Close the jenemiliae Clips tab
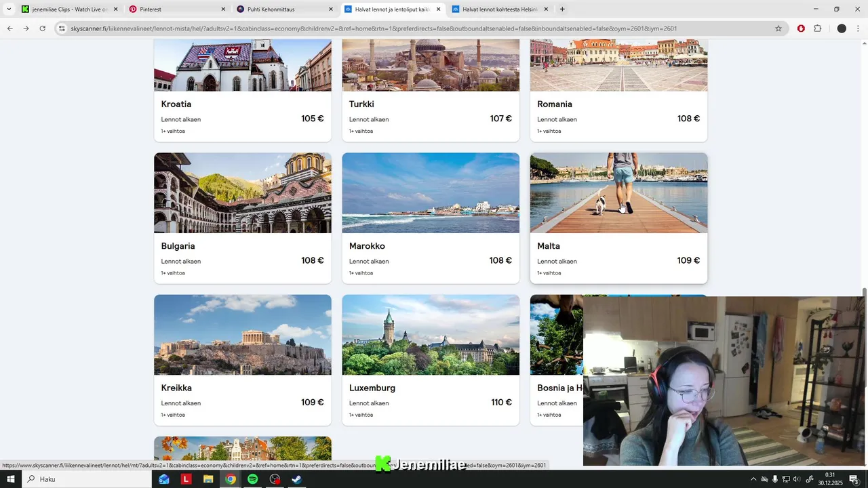The image size is (868, 488). (x=115, y=9)
